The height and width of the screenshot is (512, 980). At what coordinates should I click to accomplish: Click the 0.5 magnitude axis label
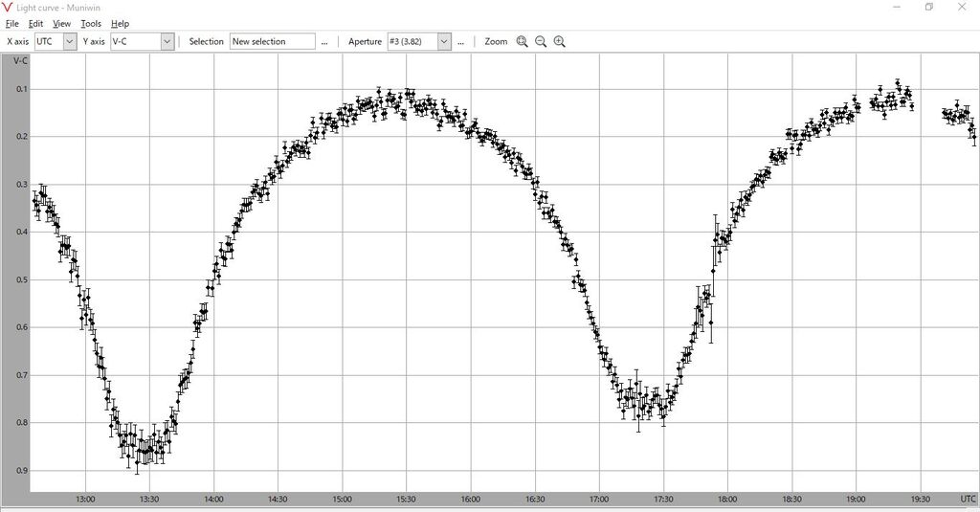tap(22, 280)
